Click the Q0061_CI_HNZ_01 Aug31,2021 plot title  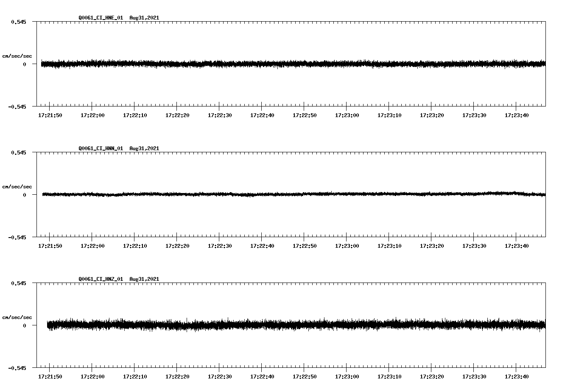tap(119, 279)
